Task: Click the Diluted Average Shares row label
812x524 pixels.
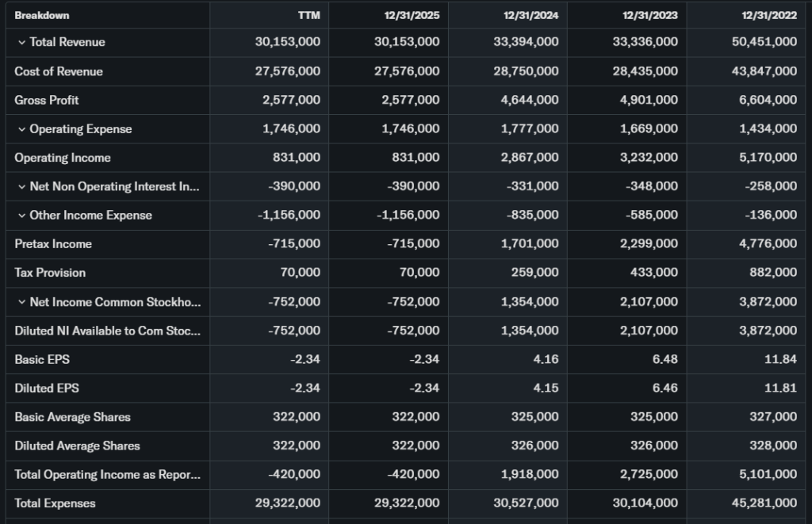Action: pyautogui.click(x=77, y=446)
